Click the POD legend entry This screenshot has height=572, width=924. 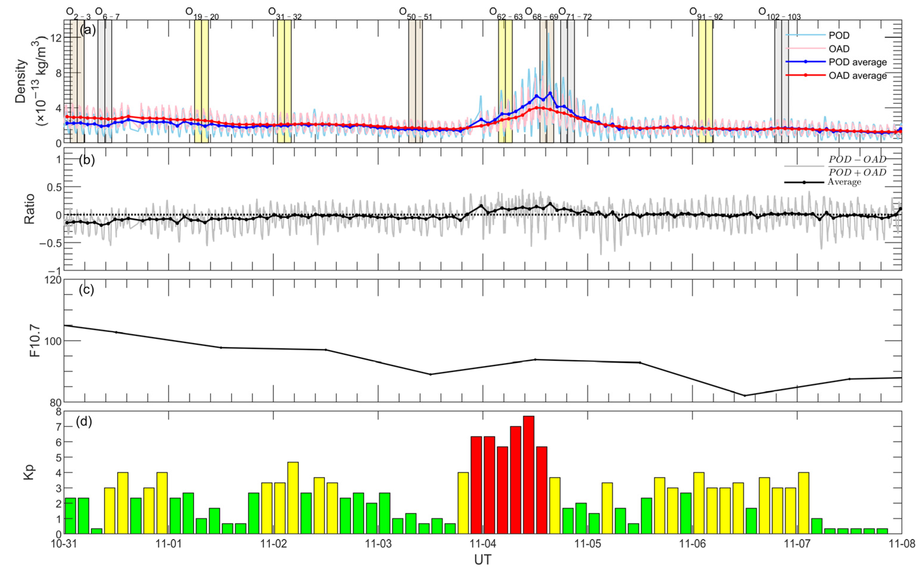click(x=839, y=35)
